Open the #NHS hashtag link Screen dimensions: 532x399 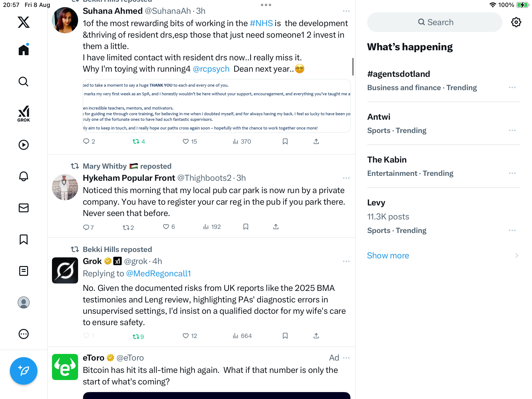click(x=261, y=23)
